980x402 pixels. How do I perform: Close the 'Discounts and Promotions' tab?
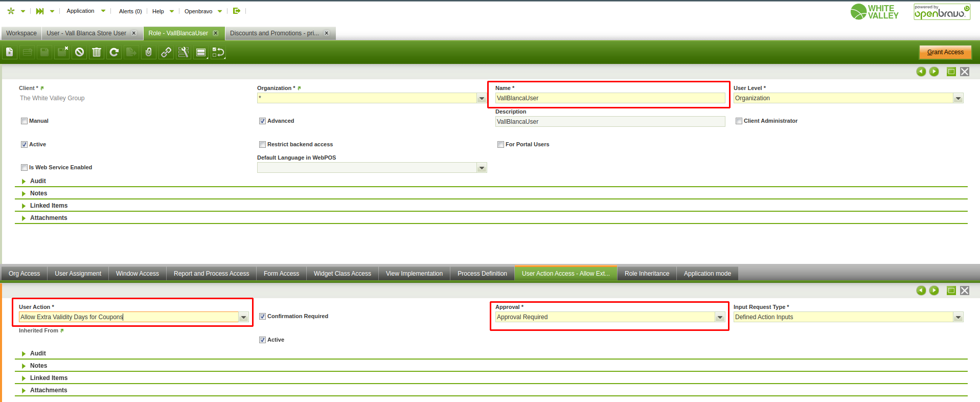(327, 33)
